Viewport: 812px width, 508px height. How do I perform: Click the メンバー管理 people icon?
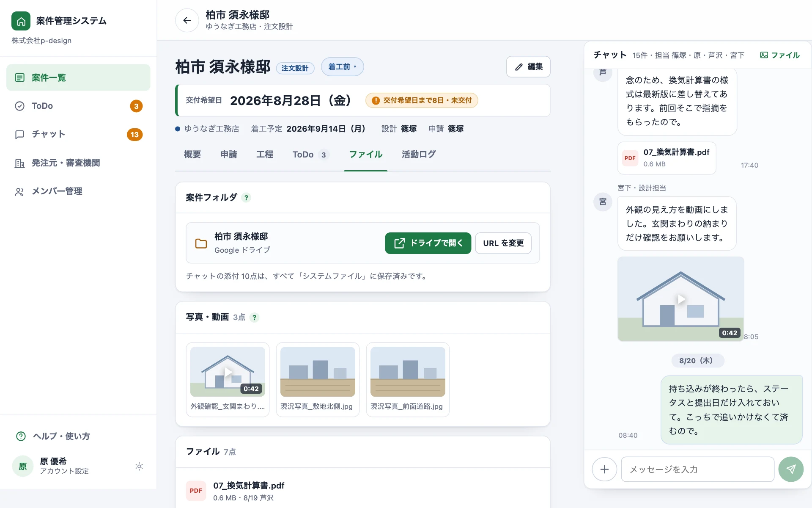pos(19,191)
